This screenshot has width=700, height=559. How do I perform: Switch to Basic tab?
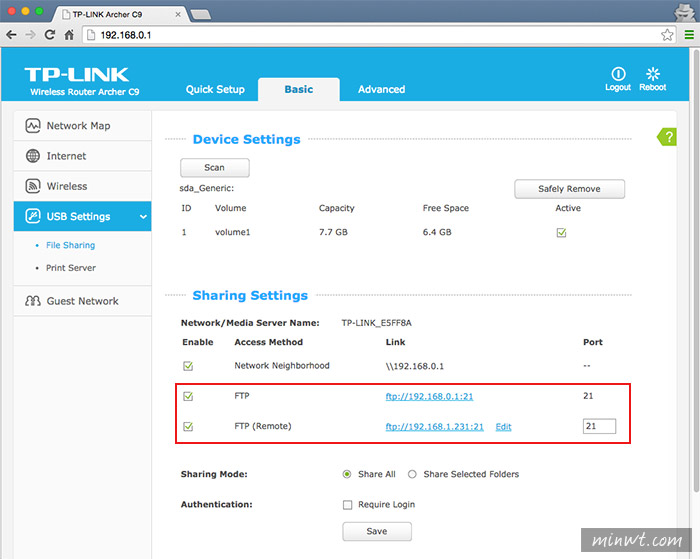299,89
